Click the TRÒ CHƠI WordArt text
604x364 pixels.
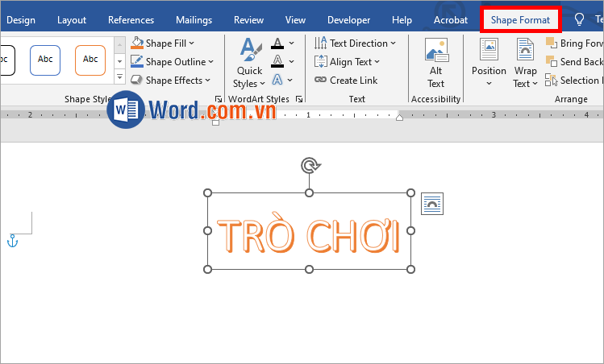(x=309, y=234)
